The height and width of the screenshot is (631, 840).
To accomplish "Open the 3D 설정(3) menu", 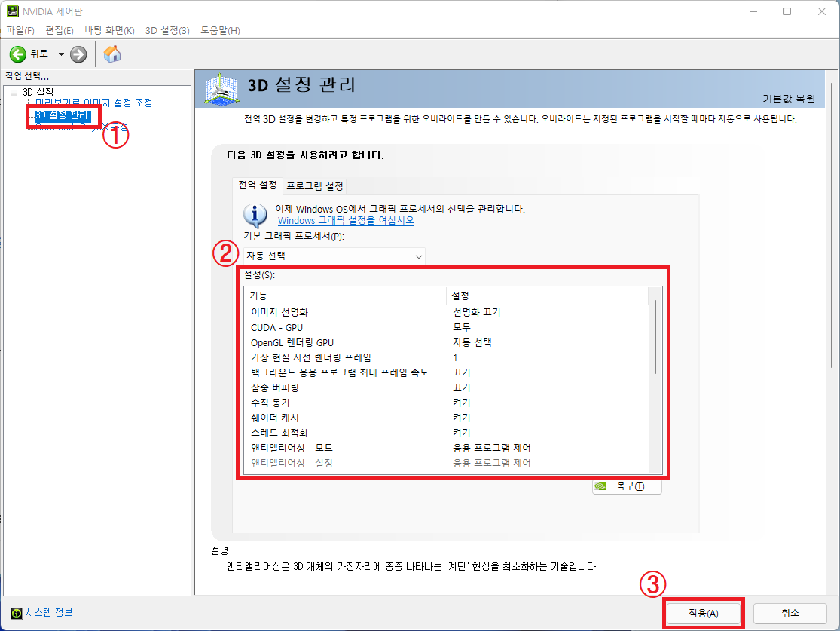I will [x=168, y=31].
